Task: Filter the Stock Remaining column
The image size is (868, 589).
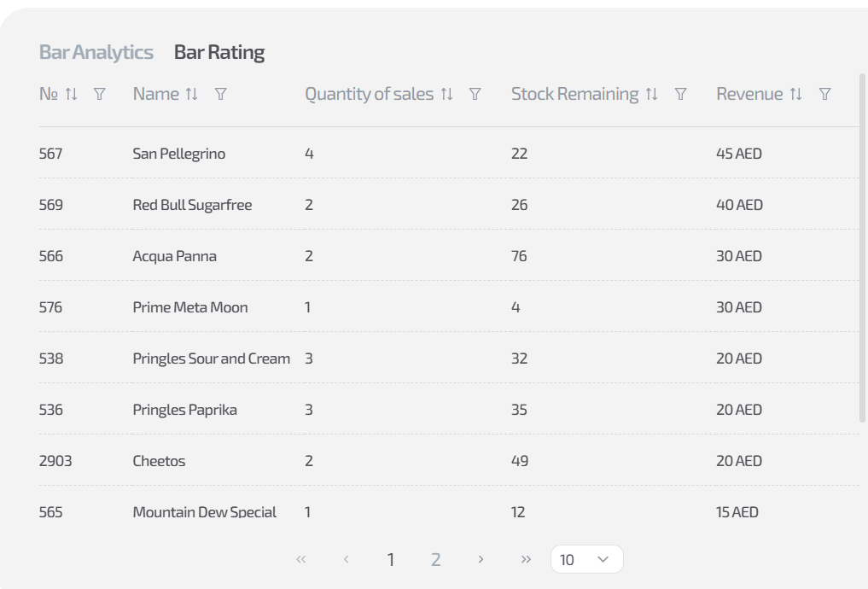Action: 681,94
